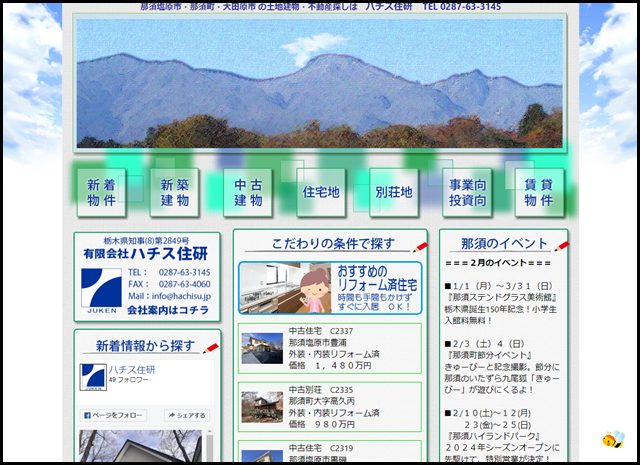The height and width of the screenshot is (465, 640).
Task: Click the シェアする share button
Action: [187, 415]
